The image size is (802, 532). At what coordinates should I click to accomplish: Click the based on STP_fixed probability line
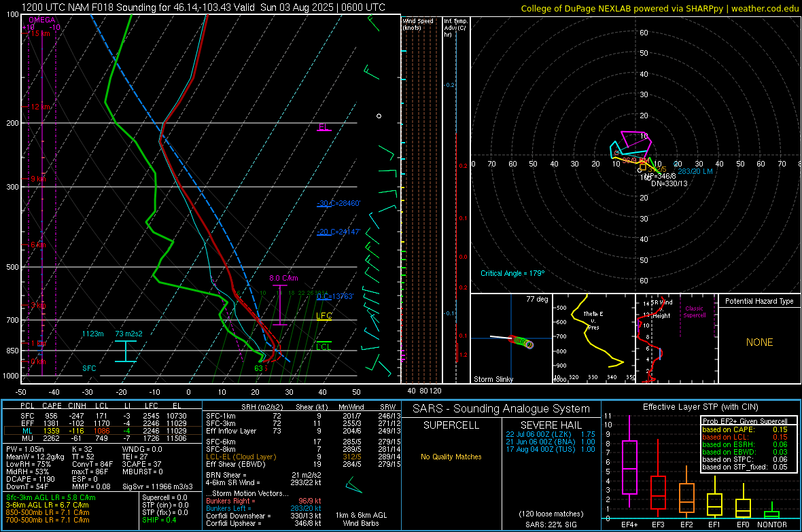click(745, 467)
